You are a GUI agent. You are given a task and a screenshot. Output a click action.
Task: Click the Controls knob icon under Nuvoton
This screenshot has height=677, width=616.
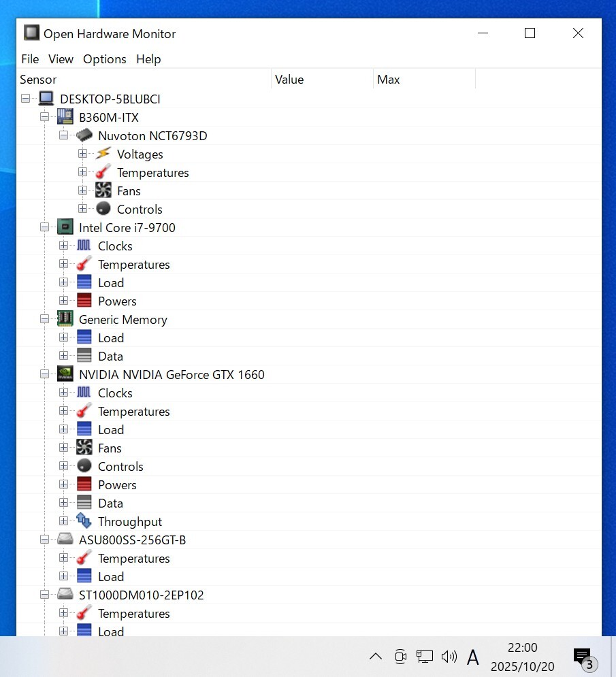tap(103, 208)
